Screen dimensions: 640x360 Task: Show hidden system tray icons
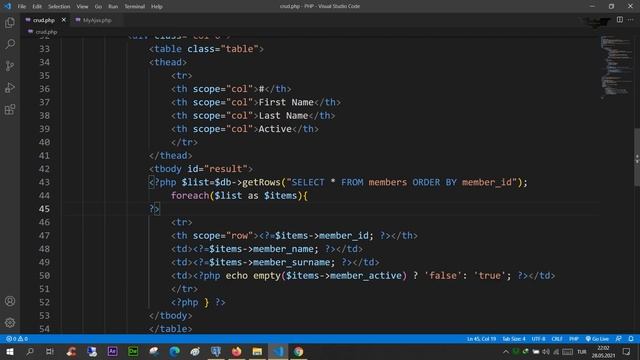click(x=506, y=351)
